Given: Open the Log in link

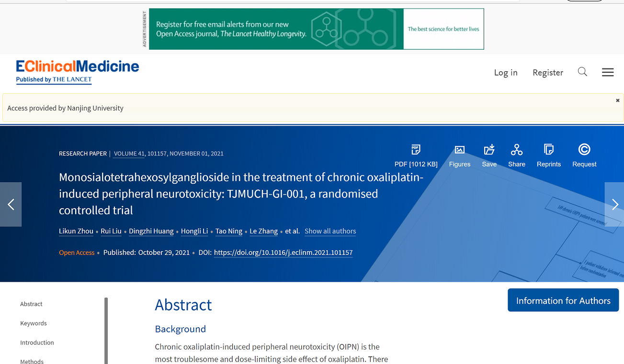Looking at the screenshot, I should coord(506,72).
